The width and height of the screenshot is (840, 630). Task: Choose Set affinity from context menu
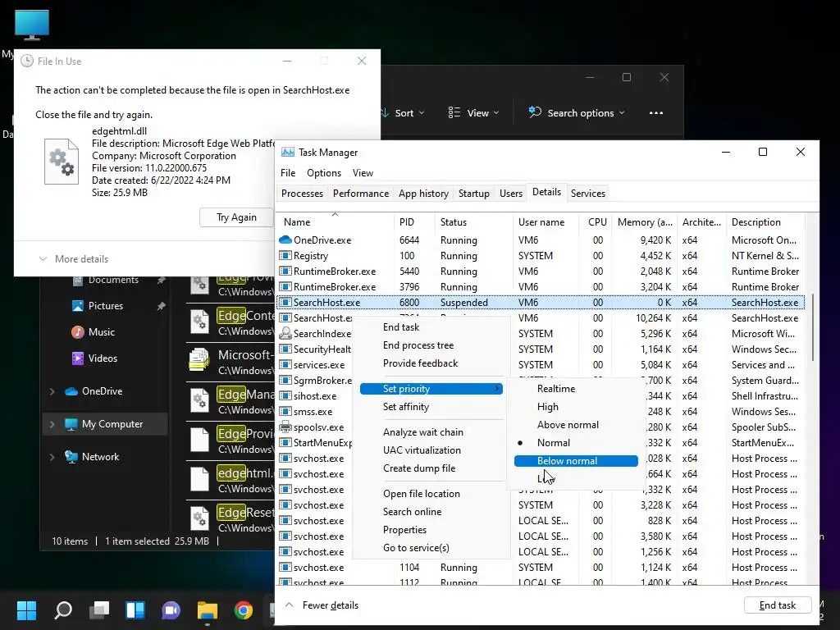406,407
